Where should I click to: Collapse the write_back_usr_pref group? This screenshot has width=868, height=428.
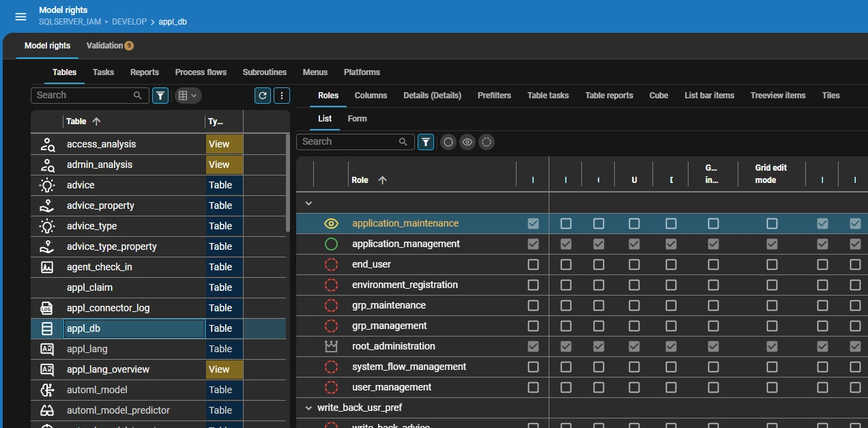308,408
